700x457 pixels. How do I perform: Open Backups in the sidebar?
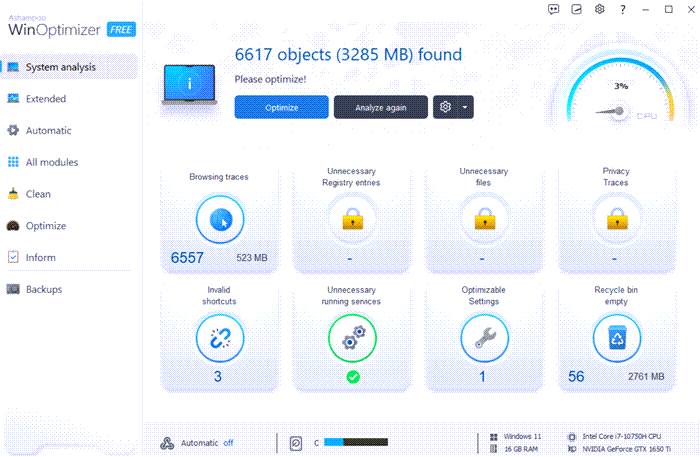click(69, 289)
